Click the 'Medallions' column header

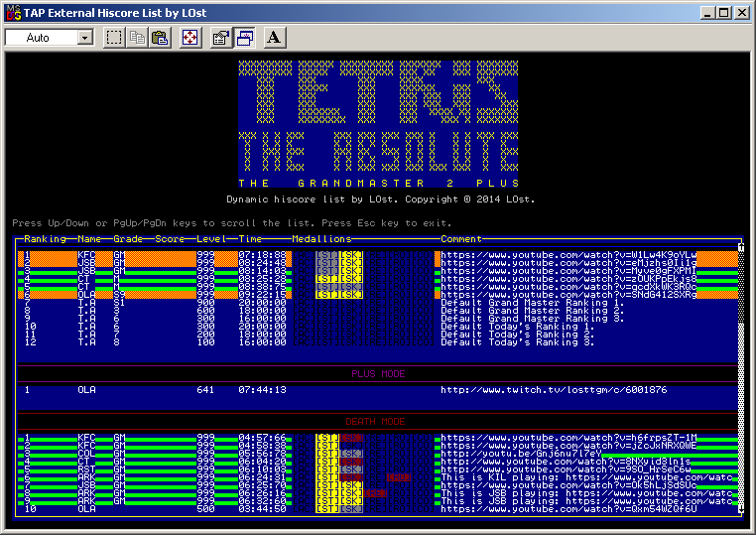coord(321,239)
